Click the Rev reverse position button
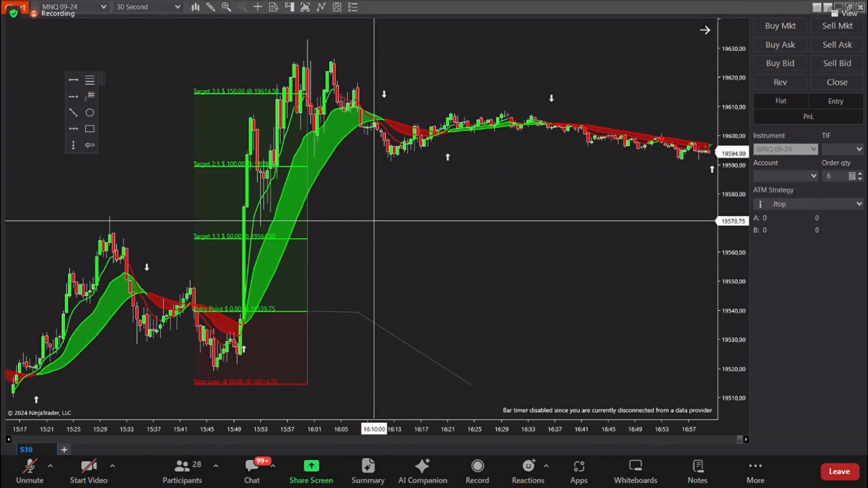The height and width of the screenshot is (488, 868). pyautogui.click(x=780, y=82)
